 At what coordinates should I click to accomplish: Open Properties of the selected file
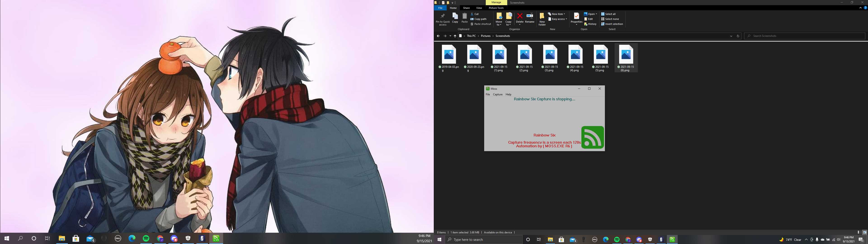(576, 19)
